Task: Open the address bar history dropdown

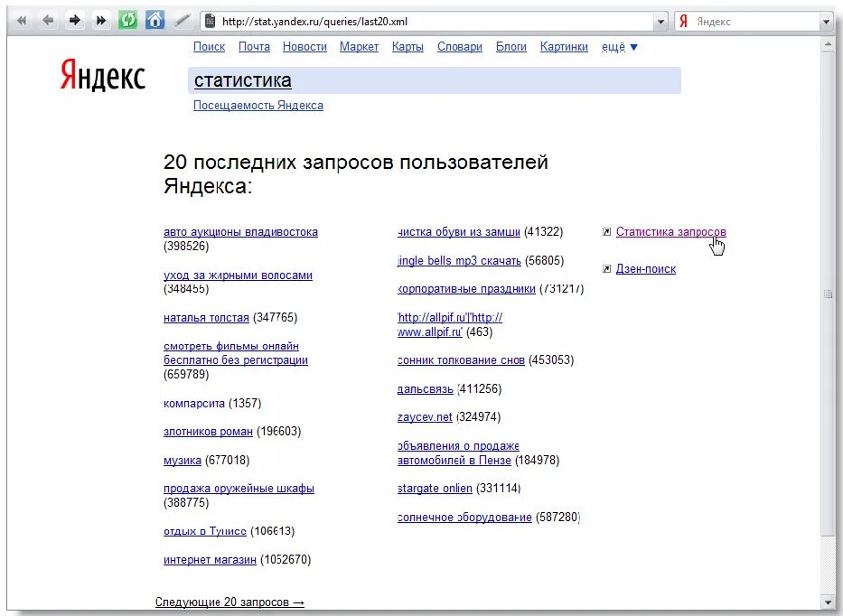Action: pos(660,22)
